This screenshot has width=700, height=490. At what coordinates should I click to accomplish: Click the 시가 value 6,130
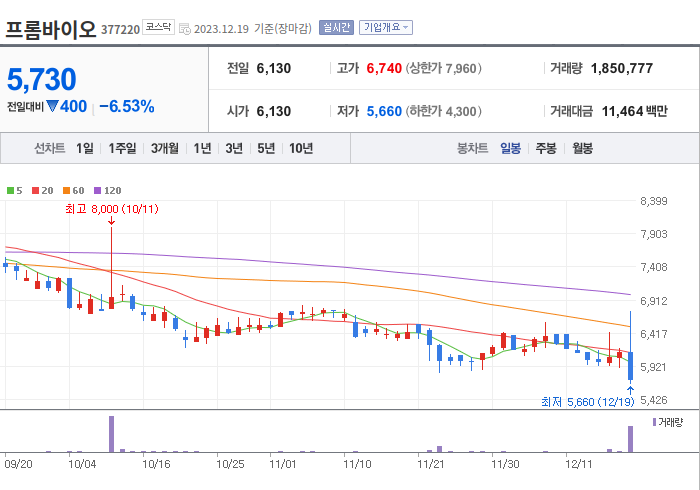point(274,111)
